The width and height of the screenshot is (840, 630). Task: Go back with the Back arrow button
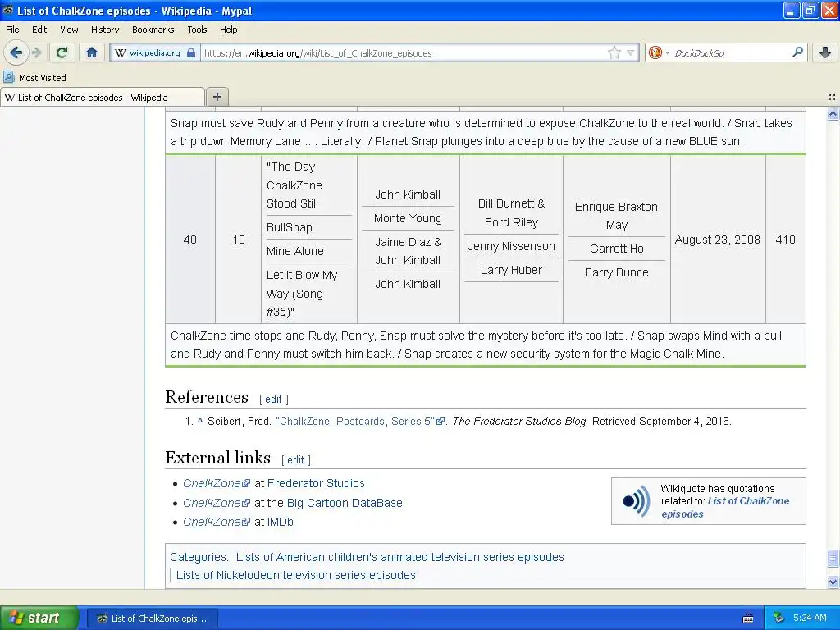pyautogui.click(x=16, y=52)
